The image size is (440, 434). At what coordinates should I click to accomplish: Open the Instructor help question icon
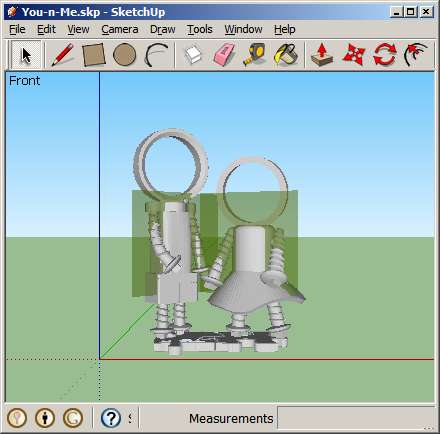[111, 418]
